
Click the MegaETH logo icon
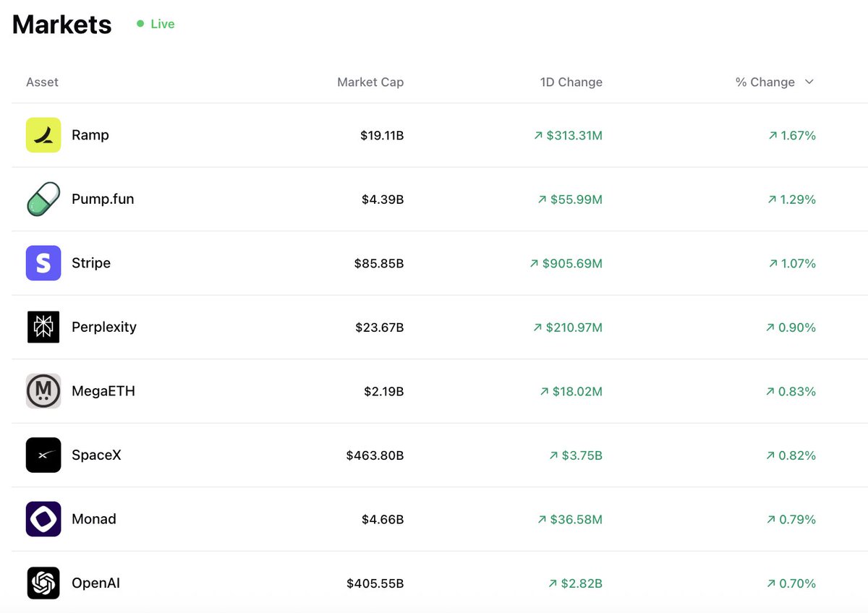43,391
